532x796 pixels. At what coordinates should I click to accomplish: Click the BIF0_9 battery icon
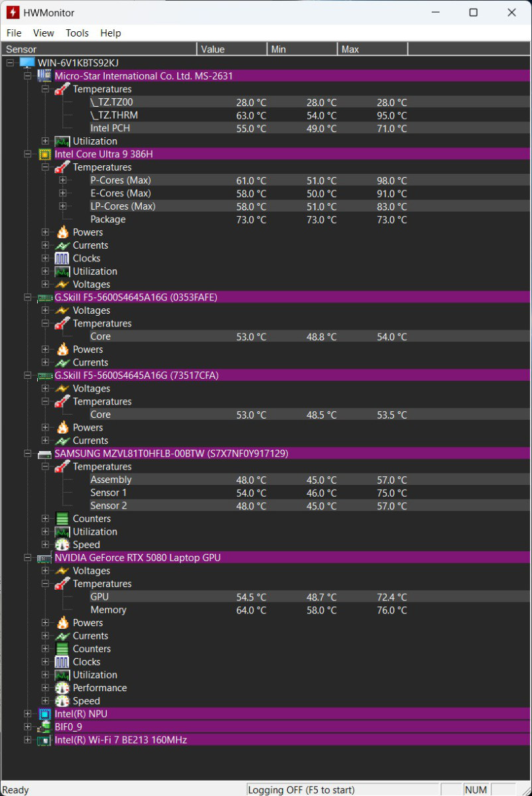pos(45,727)
